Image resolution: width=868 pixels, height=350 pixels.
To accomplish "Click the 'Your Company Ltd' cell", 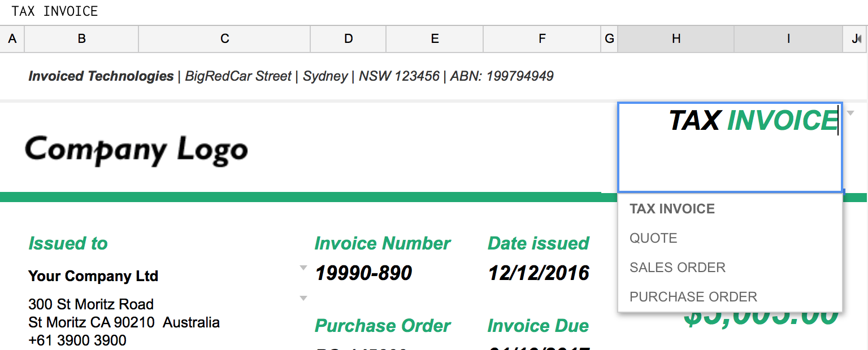I will tap(93, 276).
